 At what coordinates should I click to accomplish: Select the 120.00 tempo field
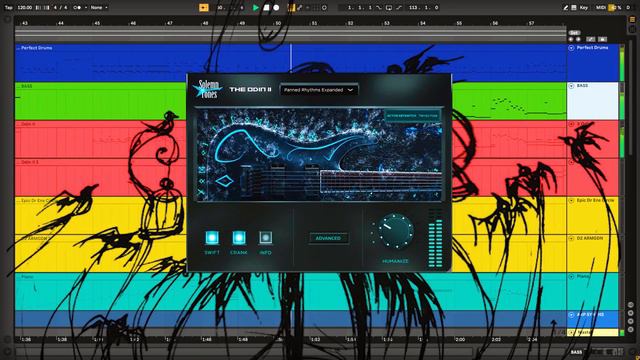25,7
